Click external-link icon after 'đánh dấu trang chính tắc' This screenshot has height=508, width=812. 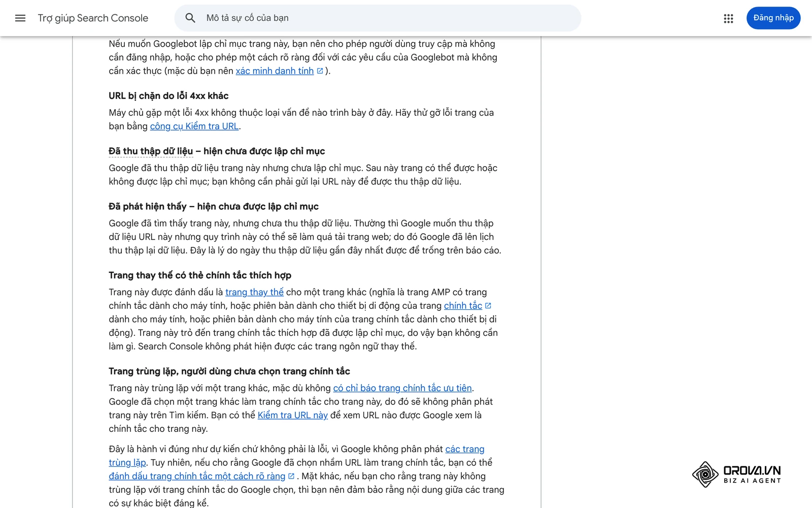pos(291,477)
